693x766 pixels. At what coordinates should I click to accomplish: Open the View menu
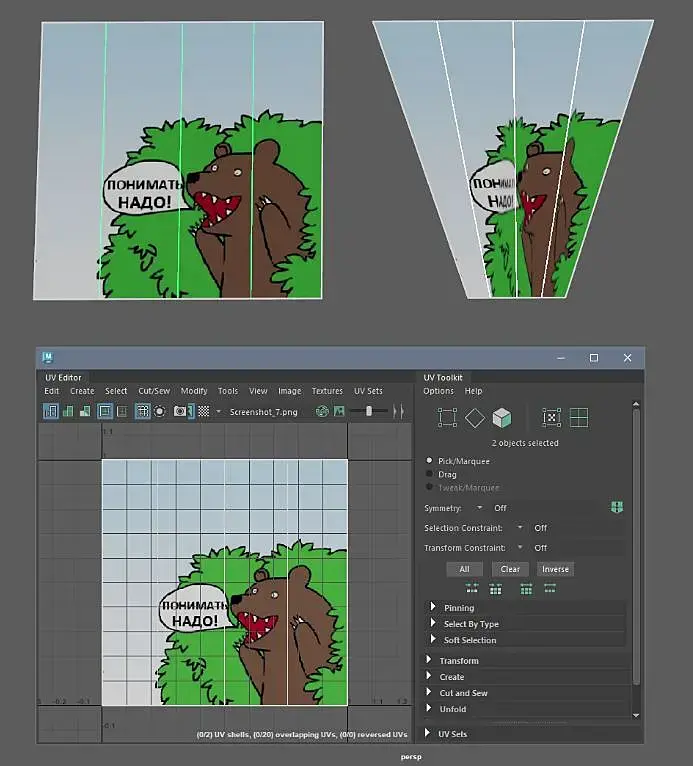tap(258, 391)
